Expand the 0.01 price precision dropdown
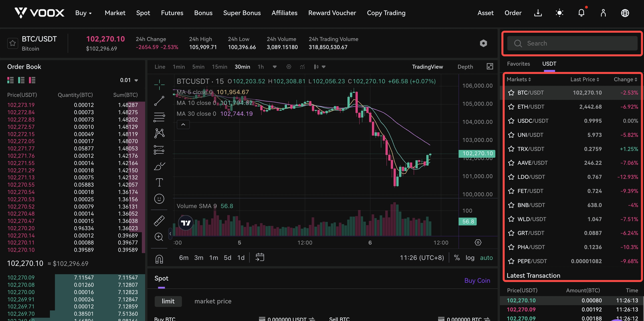 tap(129, 80)
